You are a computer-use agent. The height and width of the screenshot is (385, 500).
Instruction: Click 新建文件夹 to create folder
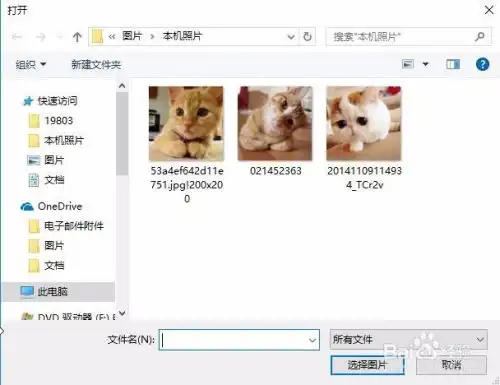pos(96,64)
